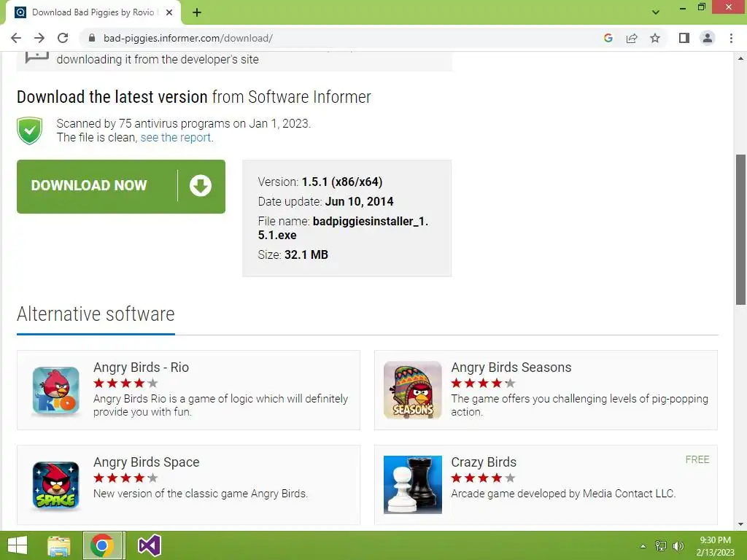The height and width of the screenshot is (560, 747).
Task: Click the Crazy Birds chess icon
Action: pyautogui.click(x=413, y=485)
